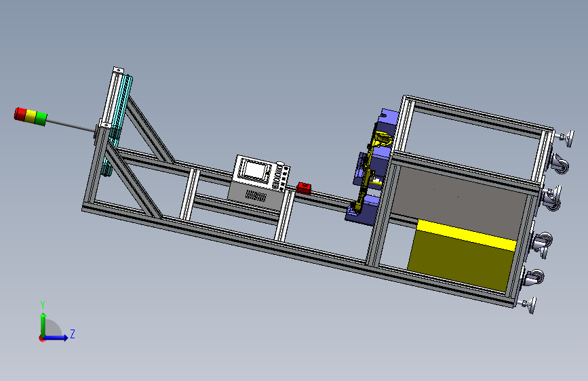
Task: Click the green Y axis of the triad
Action: [x=43, y=324]
